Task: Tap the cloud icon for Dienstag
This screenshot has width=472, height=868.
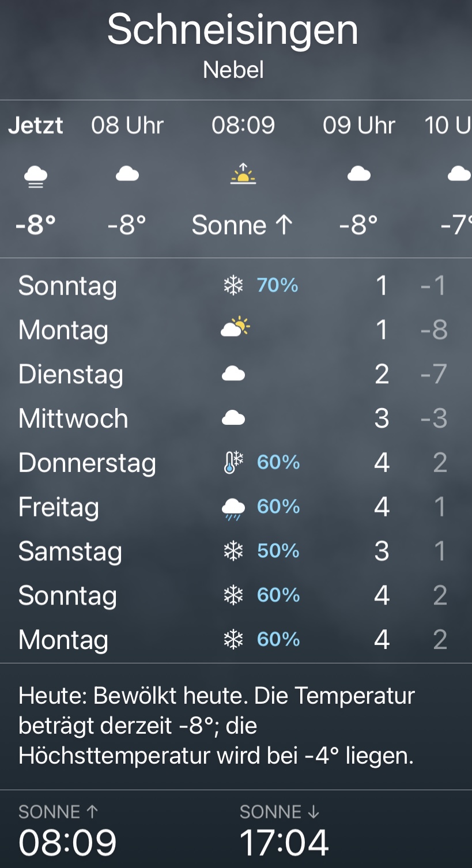Action: point(233,374)
